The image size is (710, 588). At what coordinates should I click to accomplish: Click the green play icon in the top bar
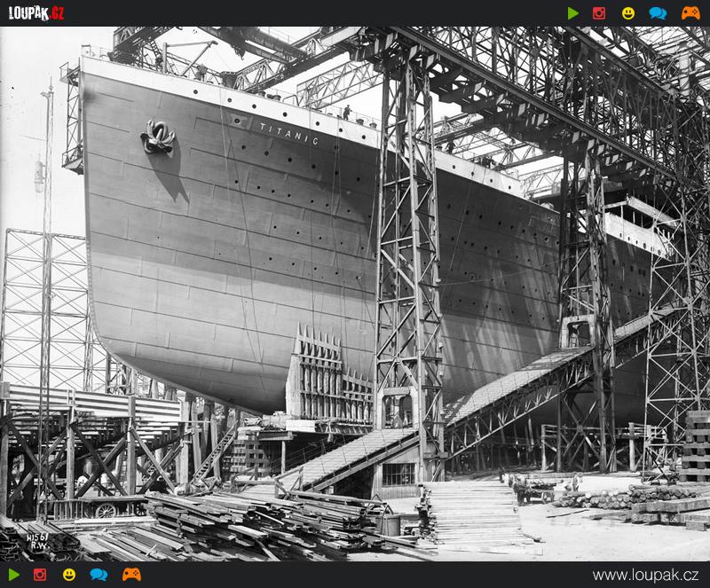573,13
